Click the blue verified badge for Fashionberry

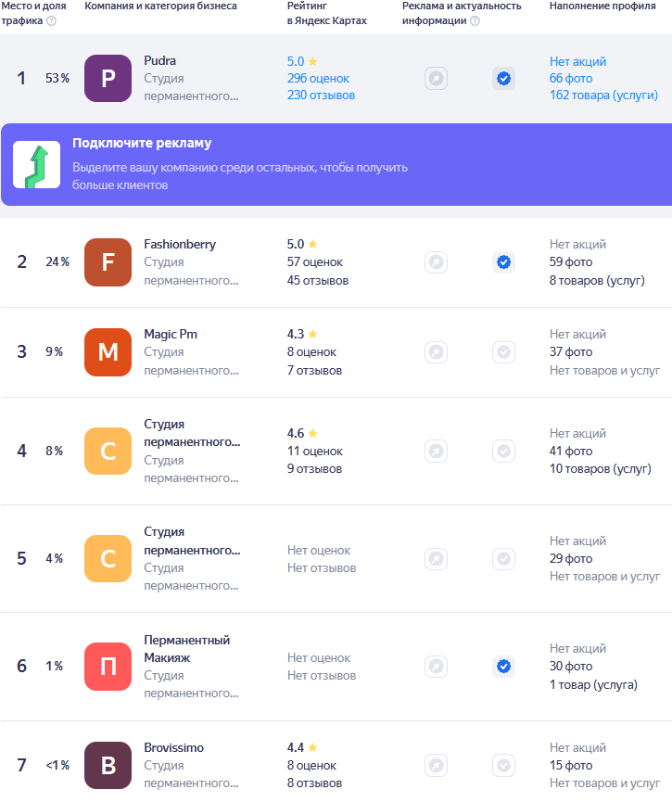tap(503, 261)
